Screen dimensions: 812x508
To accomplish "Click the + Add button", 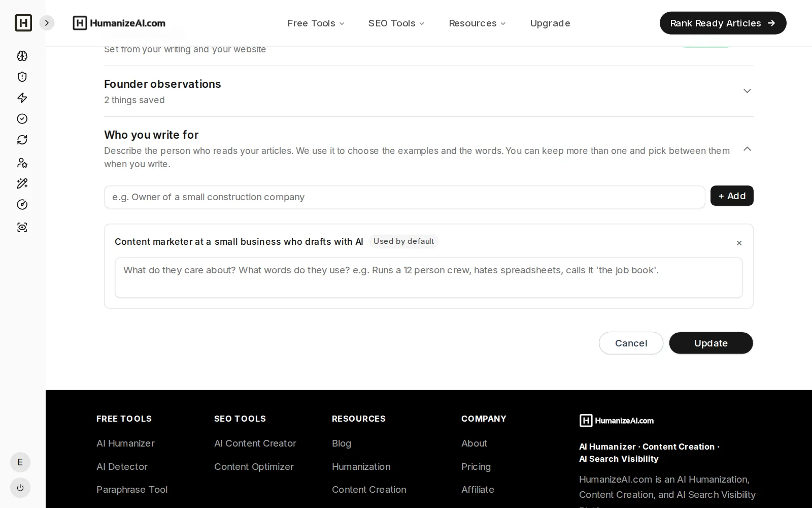I will 732,196.
